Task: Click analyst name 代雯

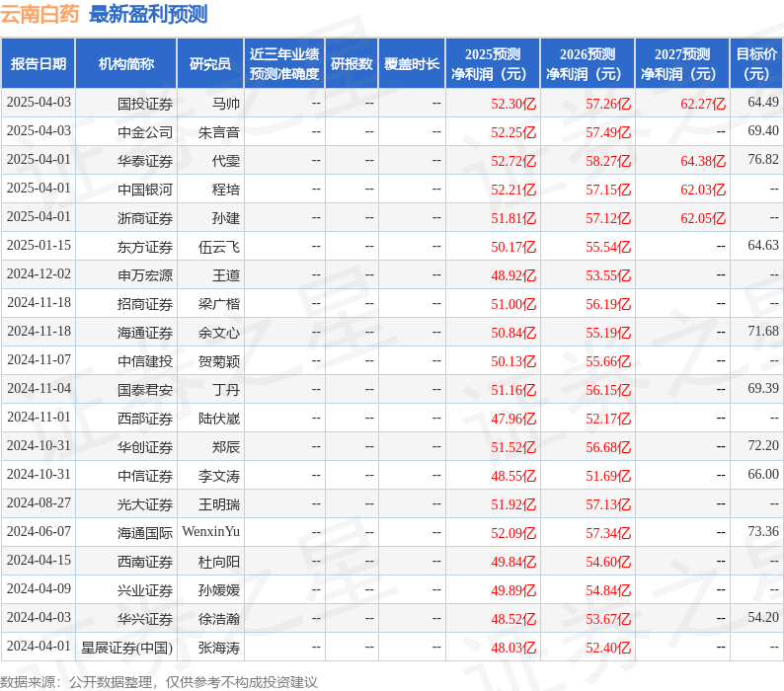Action: (226, 161)
